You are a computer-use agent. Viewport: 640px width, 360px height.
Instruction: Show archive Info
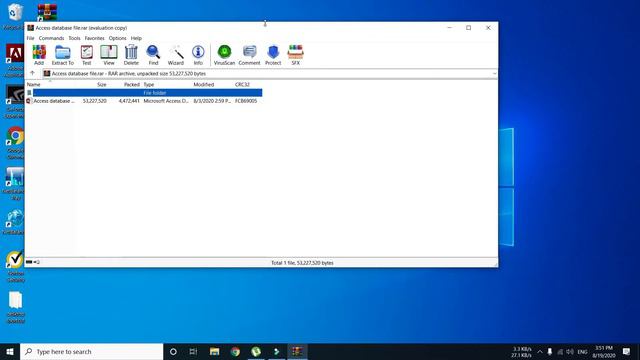click(x=198, y=55)
